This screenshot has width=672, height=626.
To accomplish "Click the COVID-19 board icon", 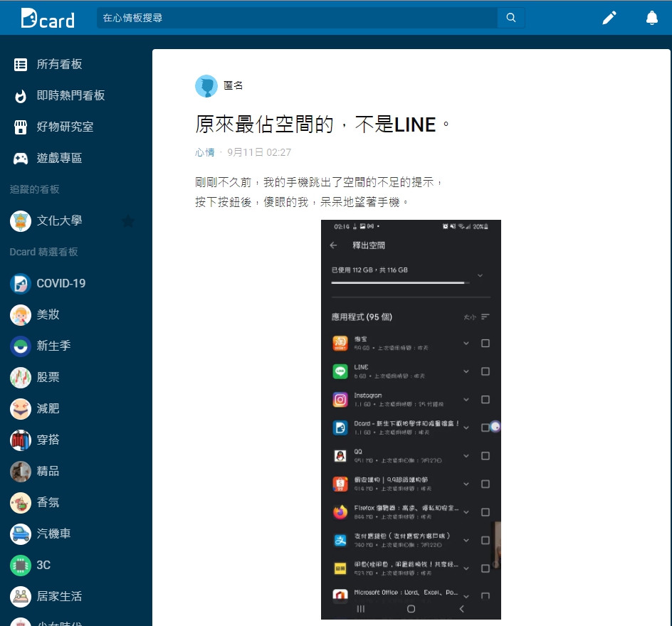I will tap(21, 284).
